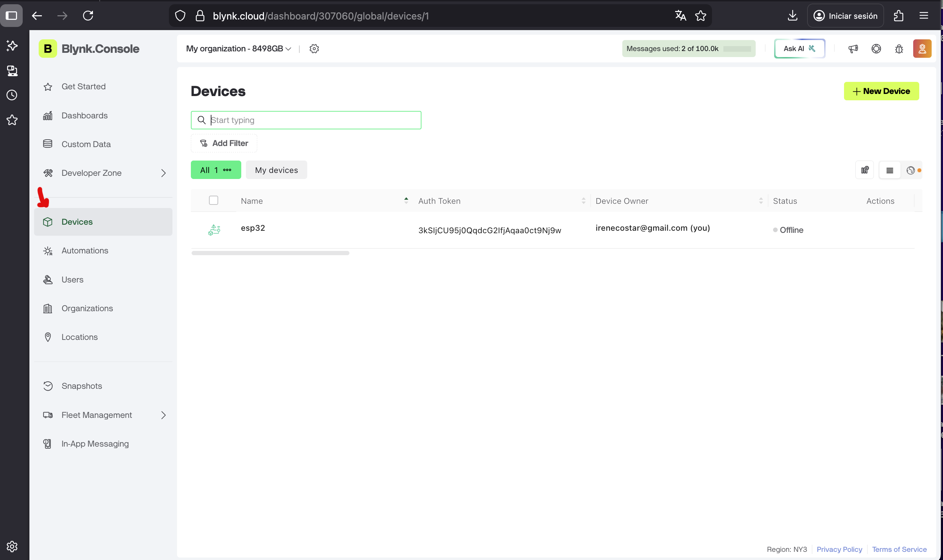The width and height of the screenshot is (943, 560).
Task: Click the organization settings gear icon
Action: [314, 49]
